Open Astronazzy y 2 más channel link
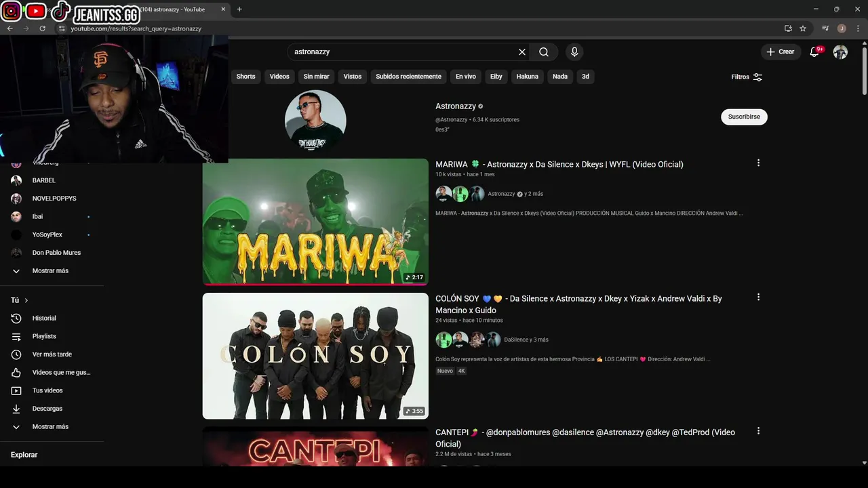This screenshot has width=868, height=488. pyautogui.click(x=515, y=194)
